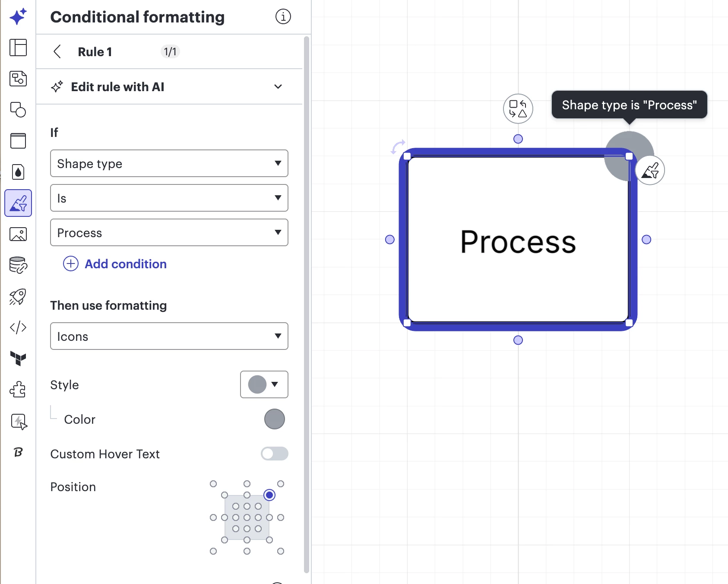Go back from Rule 1 using arrow
This screenshot has height=584, width=728.
tap(57, 52)
